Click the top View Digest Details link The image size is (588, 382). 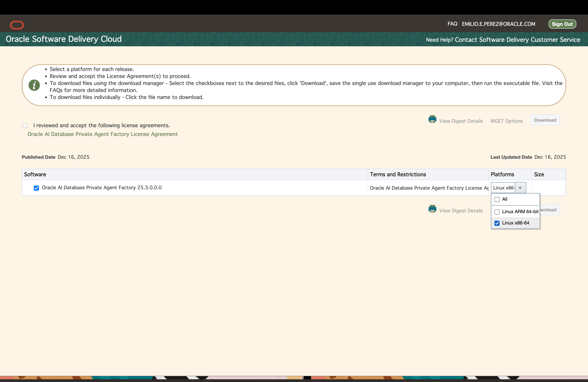(x=461, y=121)
